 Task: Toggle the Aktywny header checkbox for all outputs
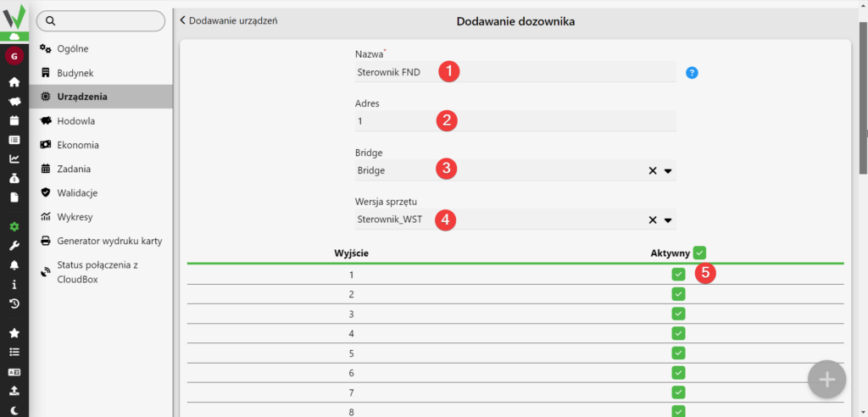pyautogui.click(x=699, y=252)
